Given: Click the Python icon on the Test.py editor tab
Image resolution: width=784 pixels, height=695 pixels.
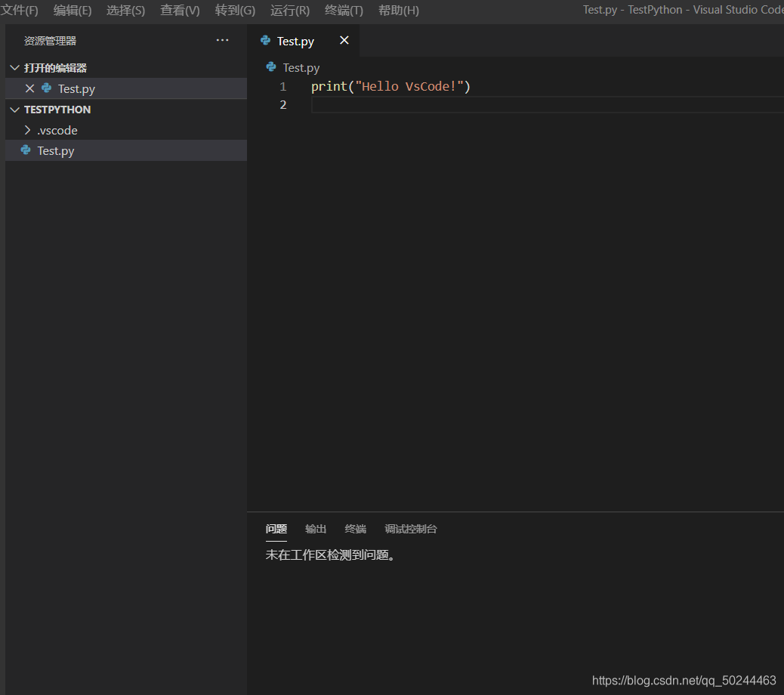Looking at the screenshot, I should [x=264, y=41].
